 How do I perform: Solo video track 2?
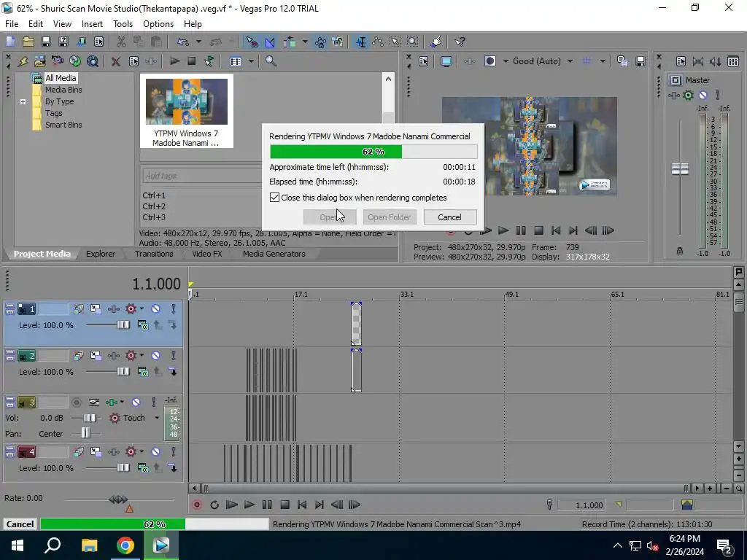pyautogui.click(x=174, y=356)
